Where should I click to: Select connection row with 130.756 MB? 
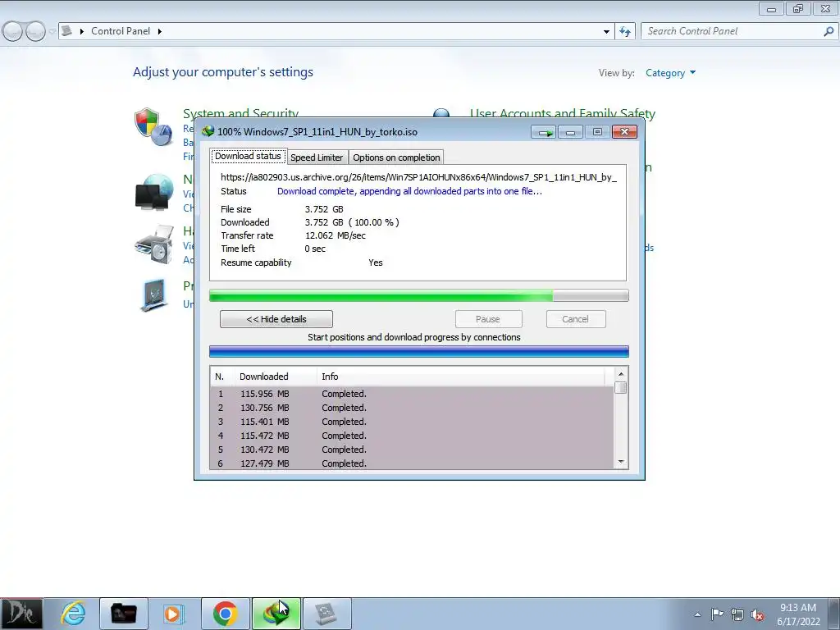pos(413,408)
